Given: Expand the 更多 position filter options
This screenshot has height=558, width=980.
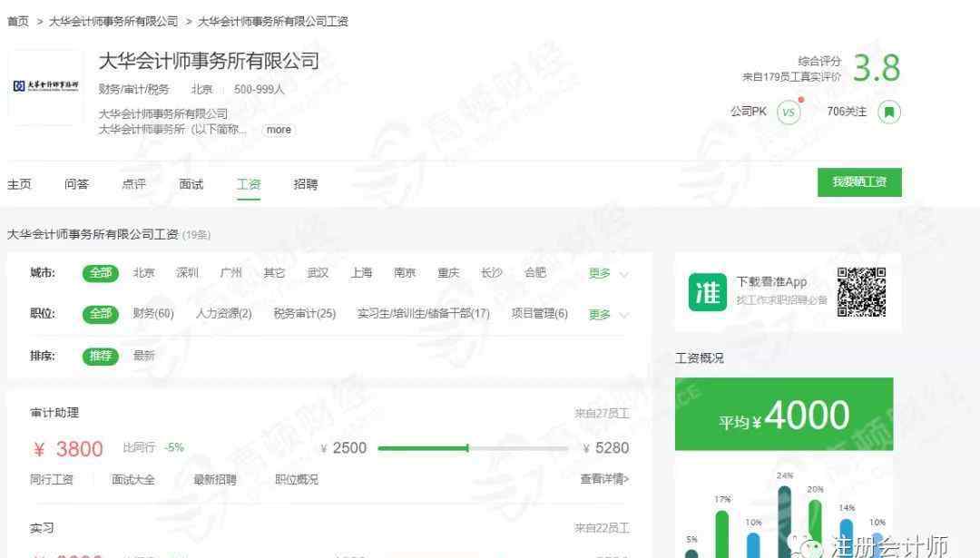Looking at the screenshot, I should (608, 314).
